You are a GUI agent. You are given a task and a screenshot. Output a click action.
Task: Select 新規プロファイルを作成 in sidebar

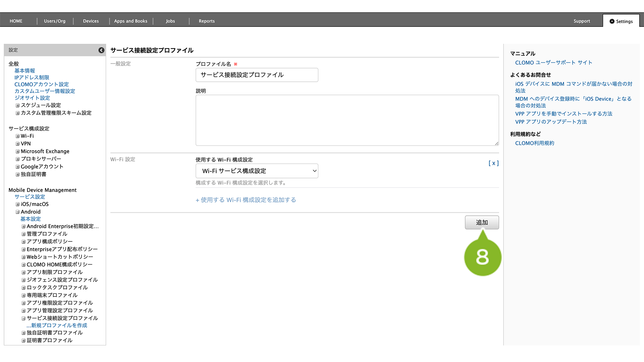pyautogui.click(x=57, y=325)
